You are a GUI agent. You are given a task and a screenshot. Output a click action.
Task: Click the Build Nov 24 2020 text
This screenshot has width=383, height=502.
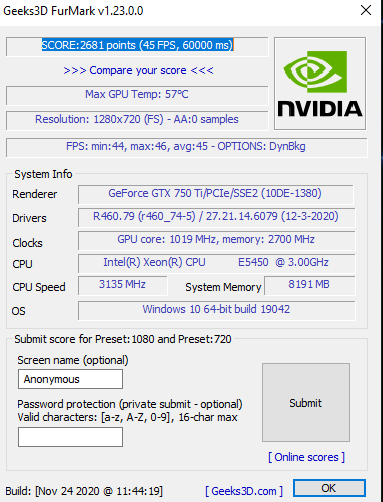84,491
